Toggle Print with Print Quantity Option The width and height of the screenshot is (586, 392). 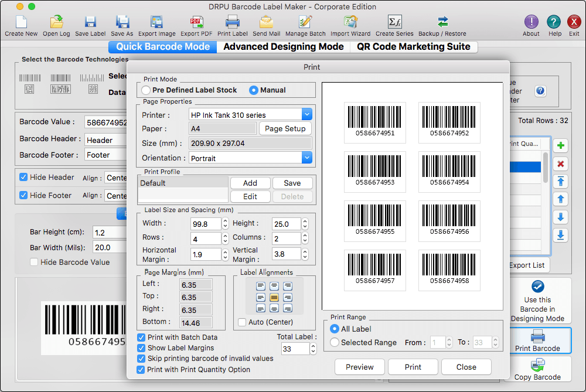coord(141,370)
